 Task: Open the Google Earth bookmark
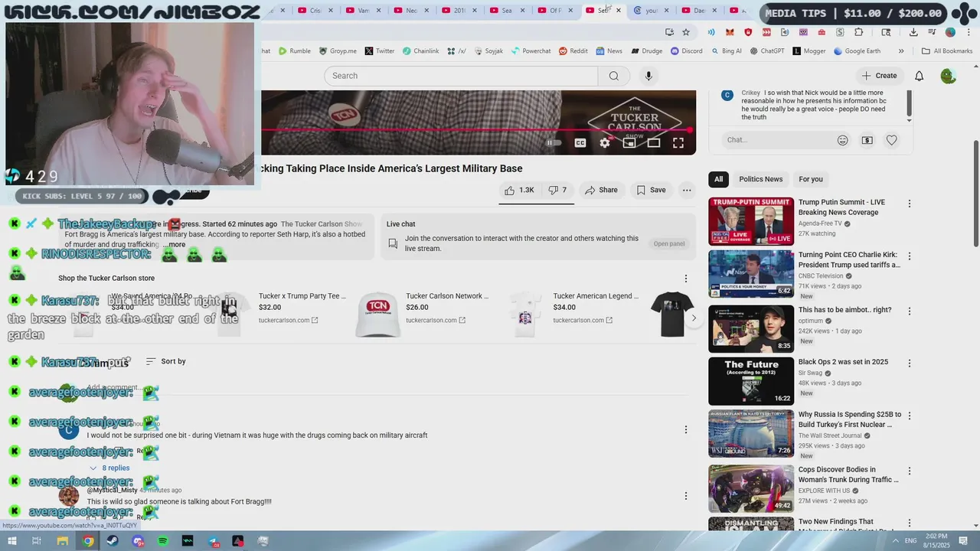coord(857,51)
